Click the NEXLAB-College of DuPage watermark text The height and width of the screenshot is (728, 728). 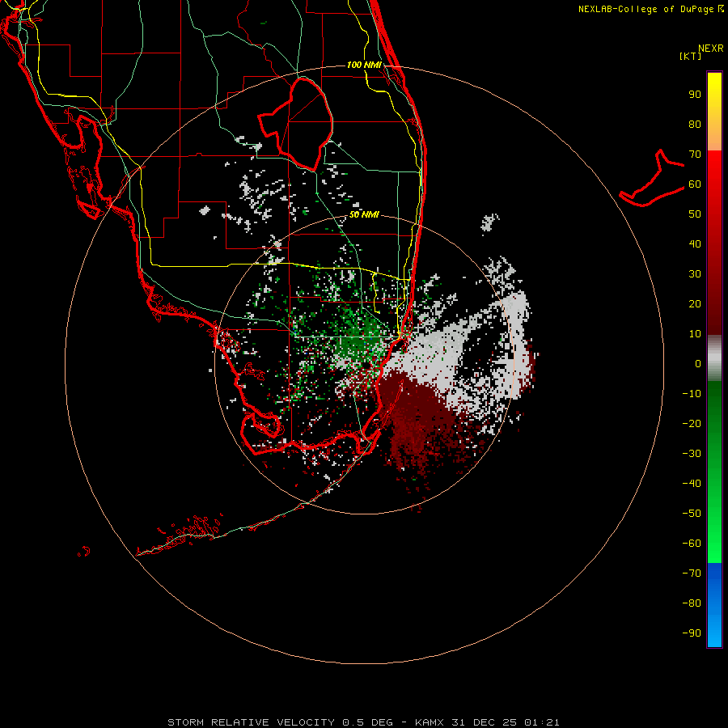pos(650,9)
